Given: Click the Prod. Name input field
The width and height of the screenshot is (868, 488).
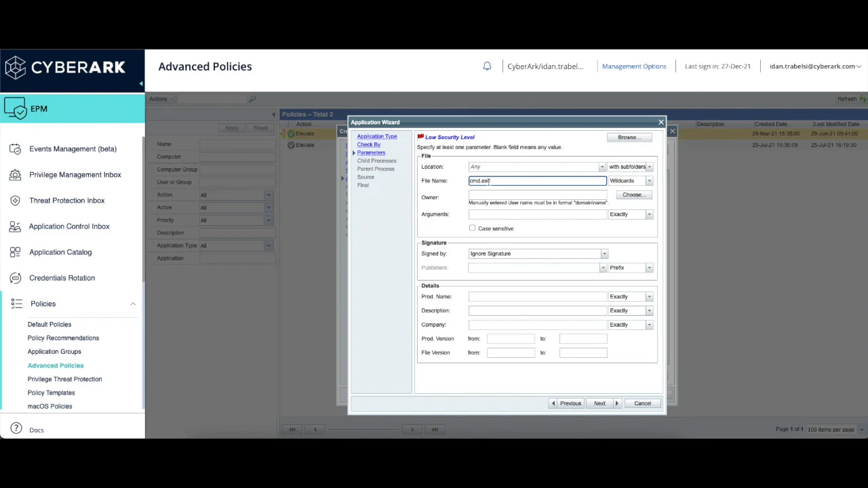Looking at the screenshot, I should pos(537,297).
